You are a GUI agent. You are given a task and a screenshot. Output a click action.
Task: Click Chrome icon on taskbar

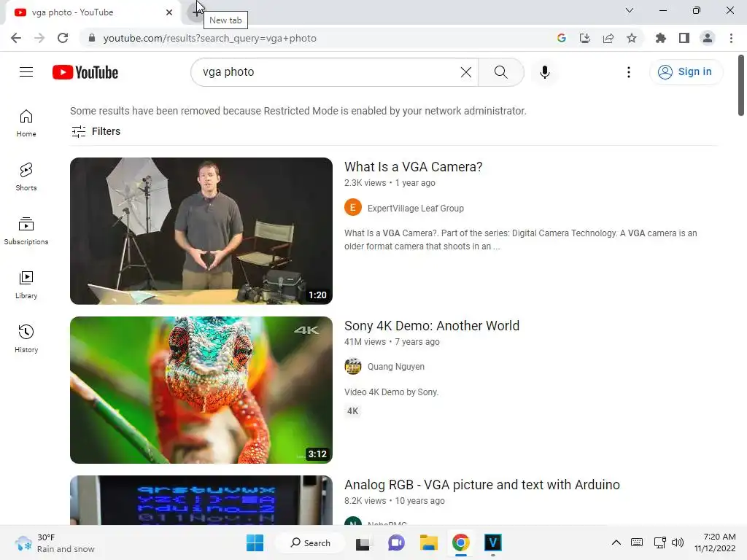coord(461,542)
